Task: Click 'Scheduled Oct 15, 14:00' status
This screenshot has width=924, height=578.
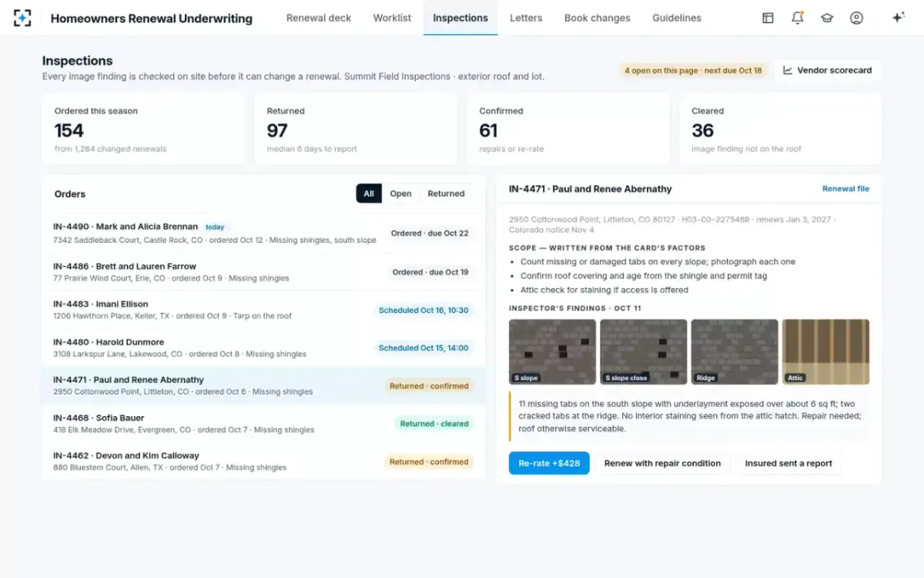Action: pyautogui.click(x=423, y=348)
